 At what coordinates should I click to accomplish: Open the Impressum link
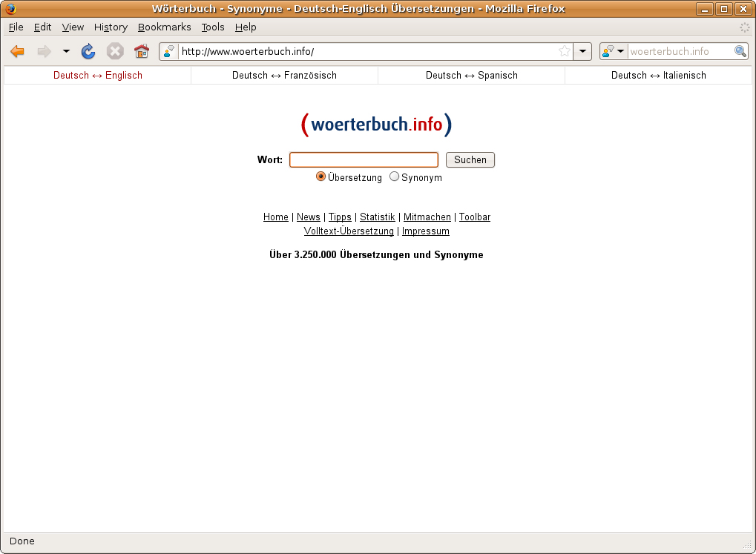click(426, 231)
